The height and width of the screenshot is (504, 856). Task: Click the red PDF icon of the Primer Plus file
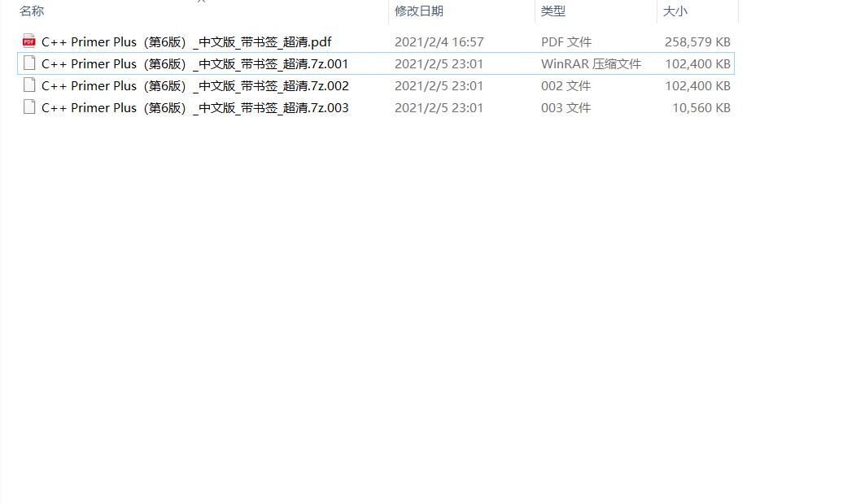coord(29,41)
